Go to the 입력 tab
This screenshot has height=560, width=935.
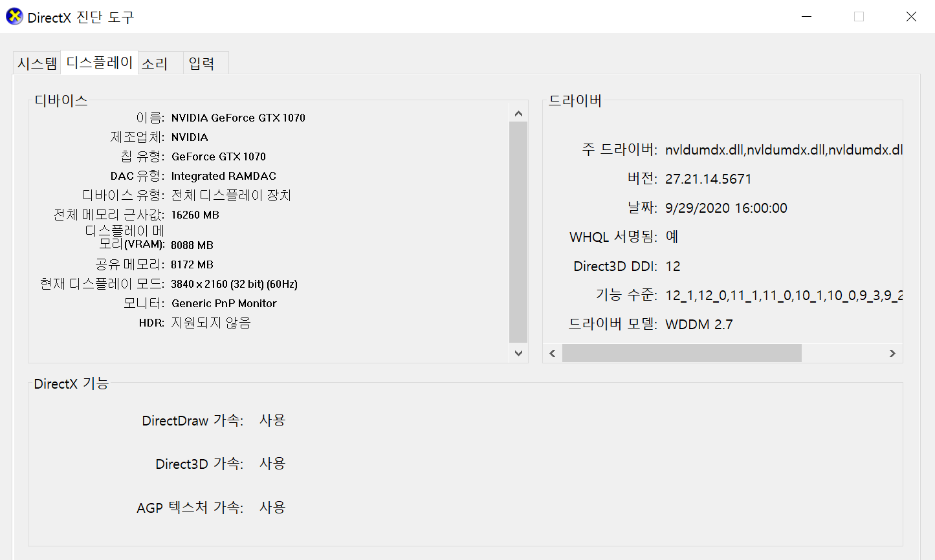(206, 63)
